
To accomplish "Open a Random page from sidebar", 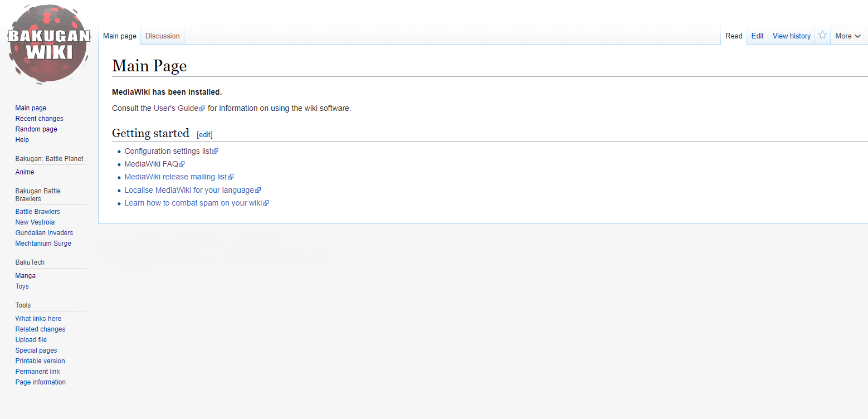I will pyautogui.click(x=36, y=129).
